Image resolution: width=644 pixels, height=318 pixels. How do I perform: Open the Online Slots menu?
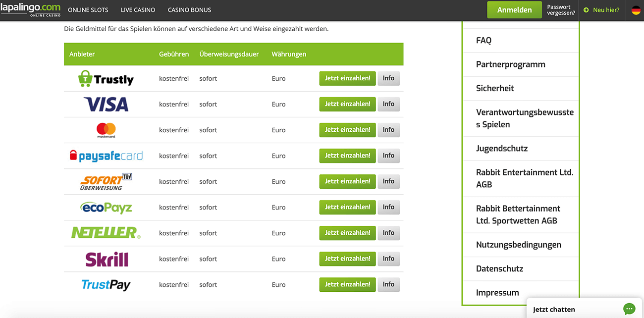coord(88,10)
